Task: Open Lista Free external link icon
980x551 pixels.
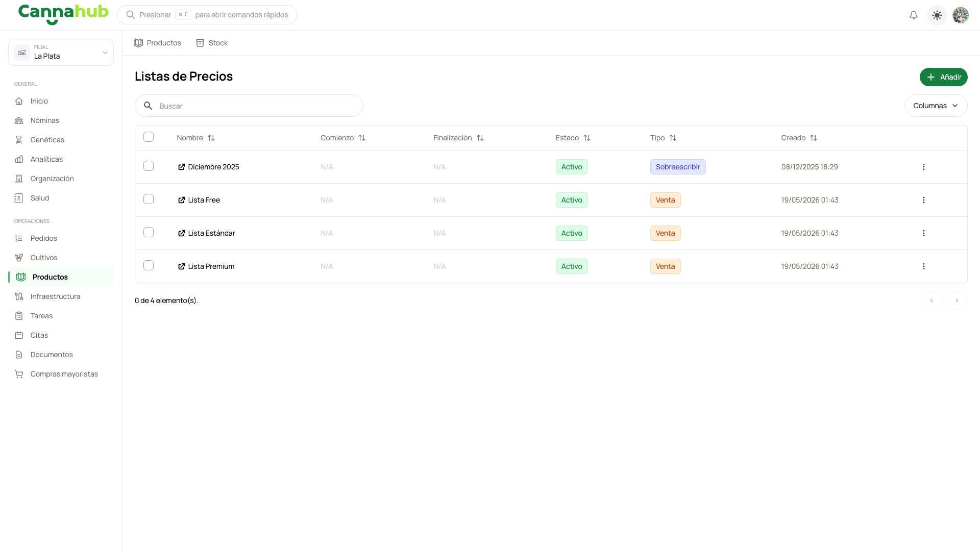Action: (x=181, y=200)
